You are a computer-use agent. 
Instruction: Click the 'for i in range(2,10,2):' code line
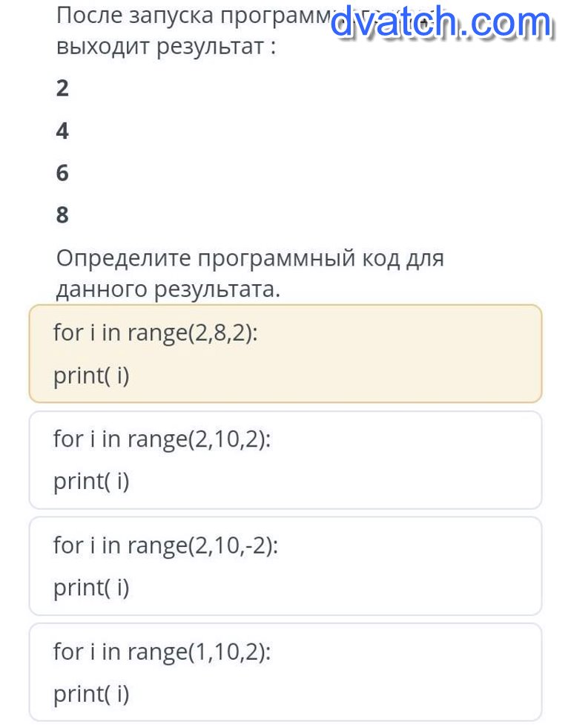(162, 439)
